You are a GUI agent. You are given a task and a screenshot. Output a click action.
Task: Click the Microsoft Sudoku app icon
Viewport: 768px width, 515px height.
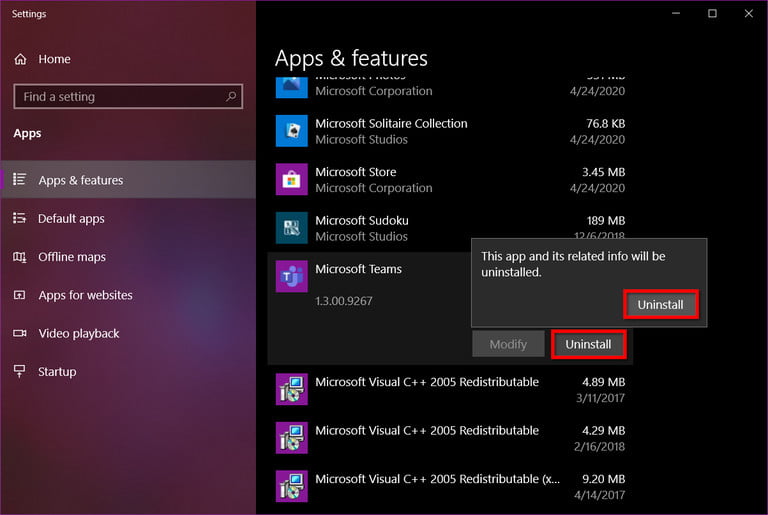pyautogui.click(x=291, y=228)
